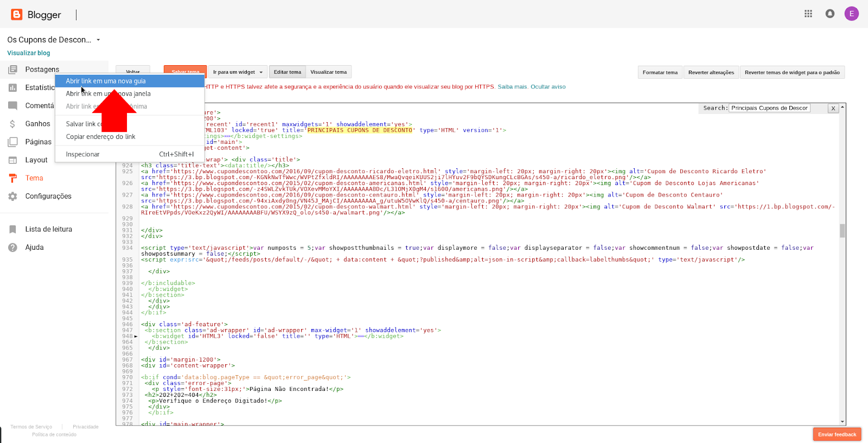
Task: Open Tema in the sidebar
Action: [34, 178]
